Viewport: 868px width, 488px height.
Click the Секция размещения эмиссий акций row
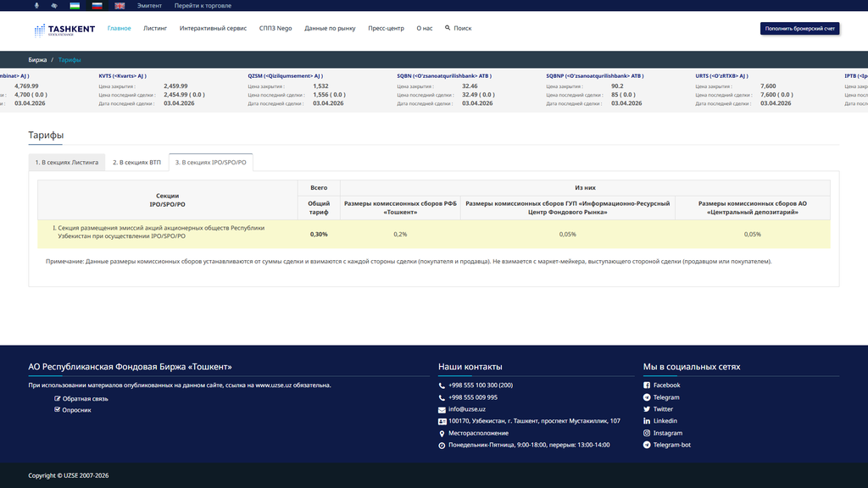click(x=434, y=234)
